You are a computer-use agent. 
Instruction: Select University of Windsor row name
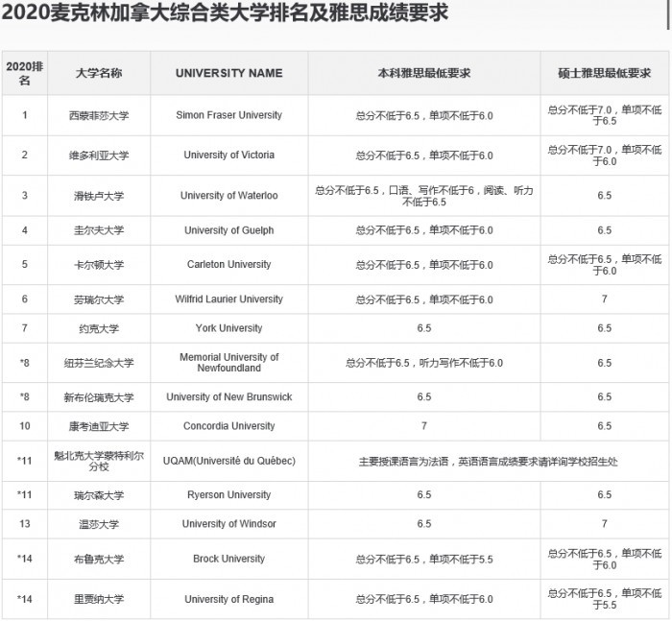point(228,524)
